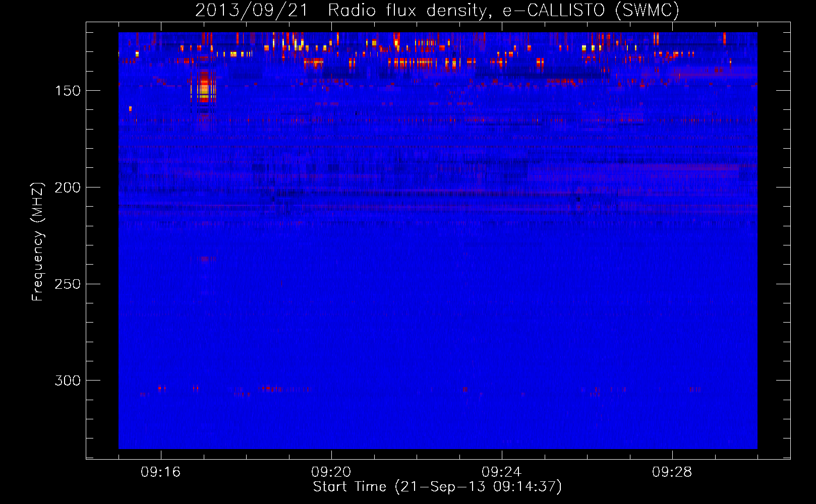Click the "Start Time (21-Sep-13 09:14:37)" label
Viewport: 816px width, 504px height.
pyautogui.click(x=437, y=487)
